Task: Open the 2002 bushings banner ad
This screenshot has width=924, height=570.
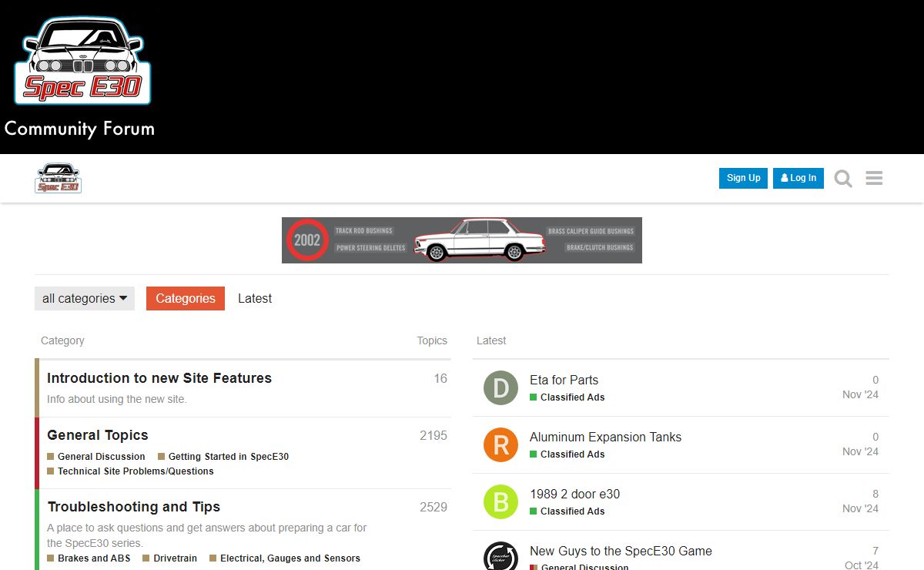Action: [x=462, y=240]
